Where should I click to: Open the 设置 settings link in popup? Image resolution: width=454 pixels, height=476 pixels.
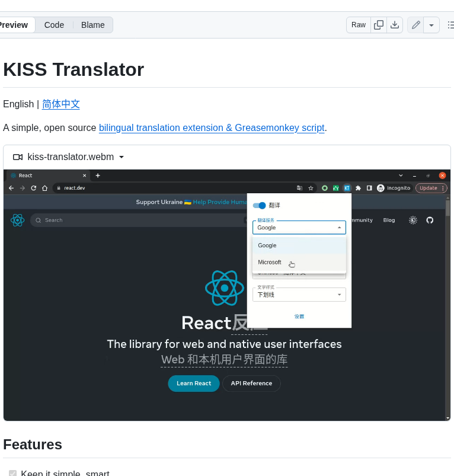pyautogui.click(x=299, y=317)
